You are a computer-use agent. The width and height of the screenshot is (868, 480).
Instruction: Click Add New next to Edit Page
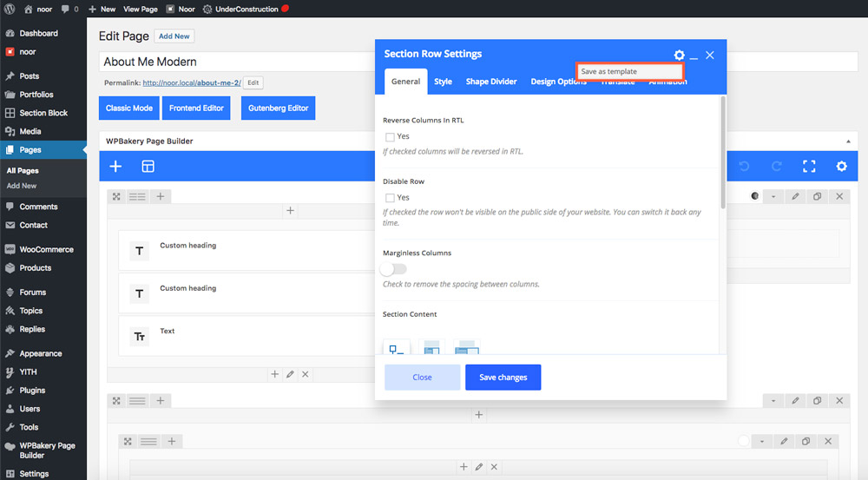[x=174, y=36]
